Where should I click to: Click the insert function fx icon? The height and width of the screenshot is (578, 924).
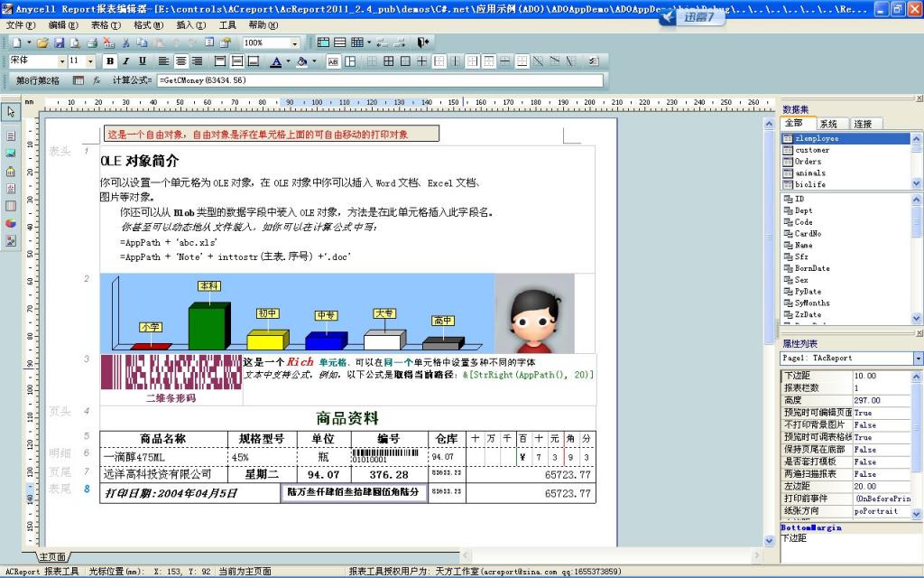click(x=97, y=80)
